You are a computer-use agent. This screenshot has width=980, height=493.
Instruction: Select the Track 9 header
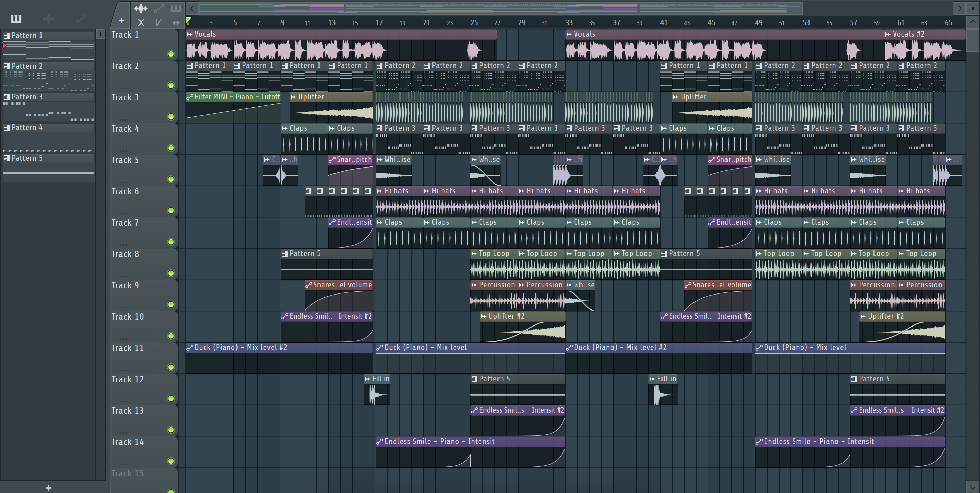tap(144, 295)
